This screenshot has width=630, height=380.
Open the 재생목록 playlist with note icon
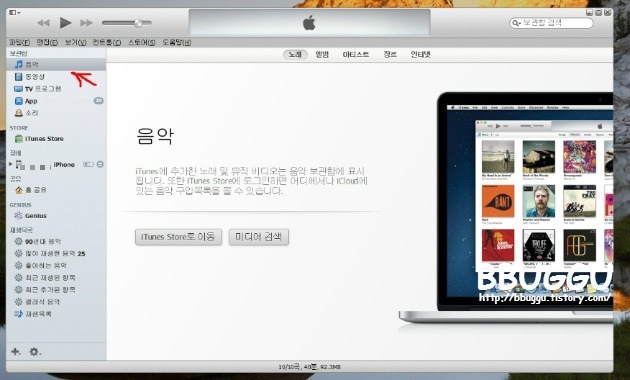click(x=33, y=314)
